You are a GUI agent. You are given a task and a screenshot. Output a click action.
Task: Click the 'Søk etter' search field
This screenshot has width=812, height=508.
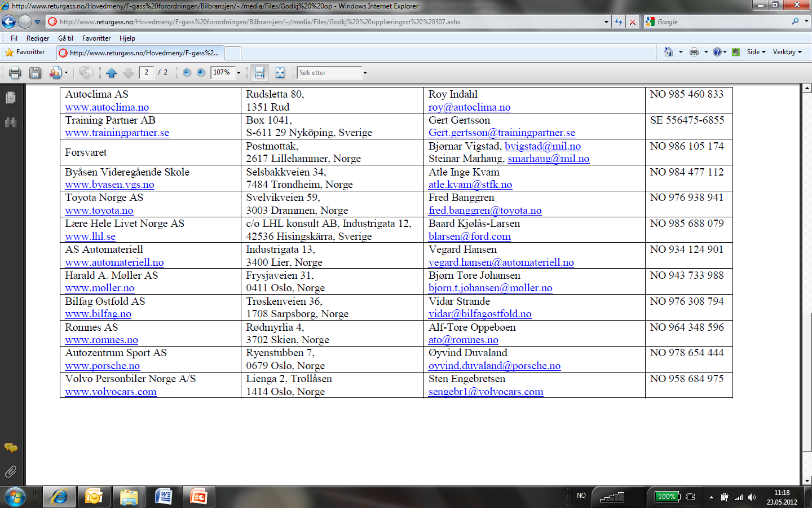[329, 73]
